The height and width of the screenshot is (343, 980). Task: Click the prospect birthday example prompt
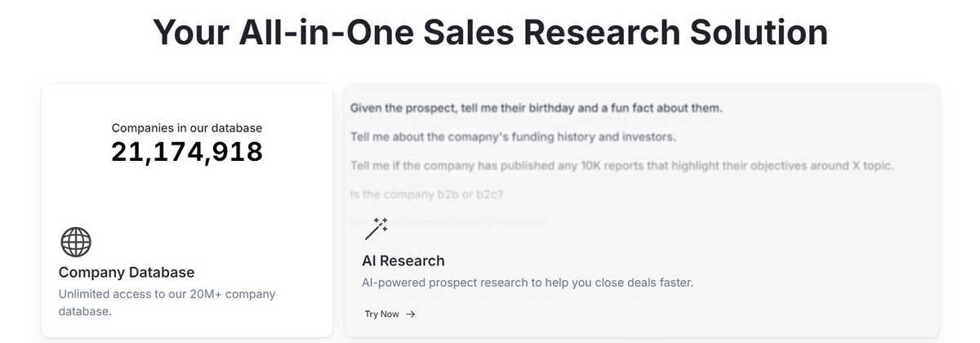(x=537, y=108)
